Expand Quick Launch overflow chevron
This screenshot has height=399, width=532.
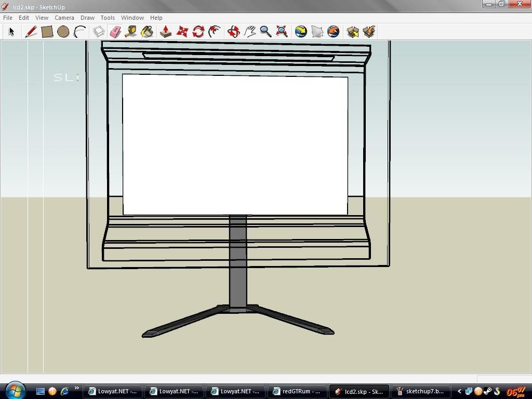77,388
